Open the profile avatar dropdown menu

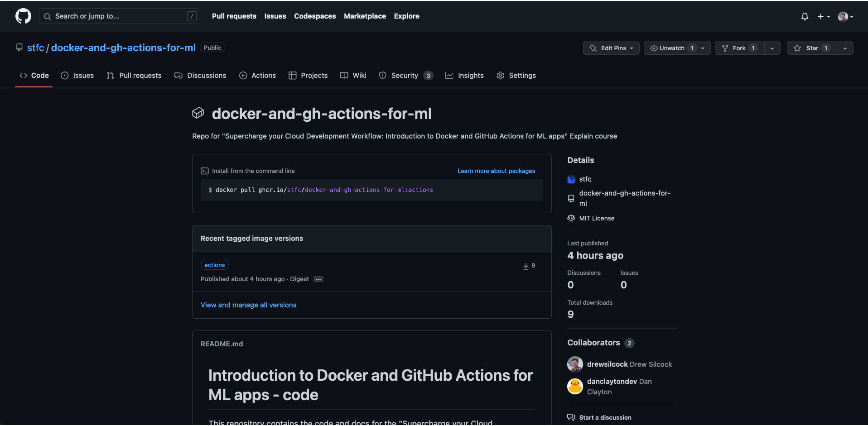coord(845,16)
